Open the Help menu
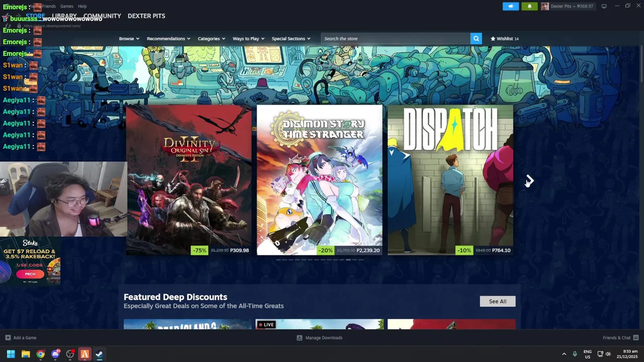The width and height of the screenshot is (644, 362). point(82,6)
